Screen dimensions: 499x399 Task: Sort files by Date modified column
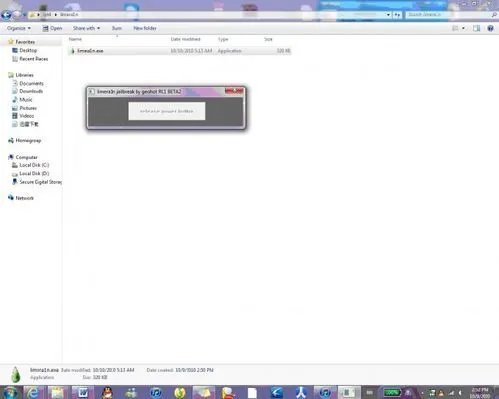(185, 39)
